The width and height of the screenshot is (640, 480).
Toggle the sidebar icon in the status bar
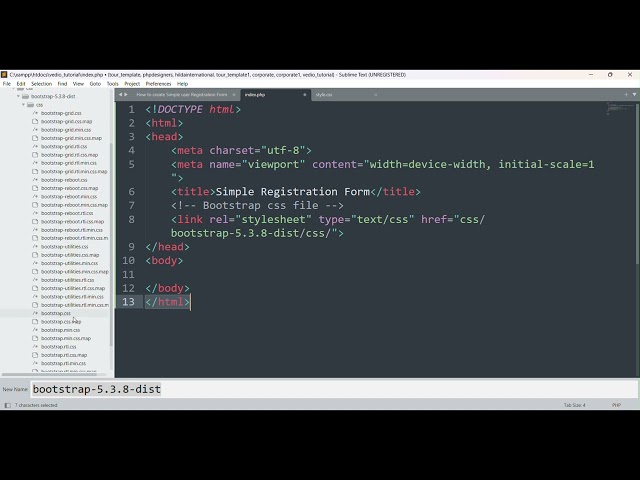[x=7, y=405]
